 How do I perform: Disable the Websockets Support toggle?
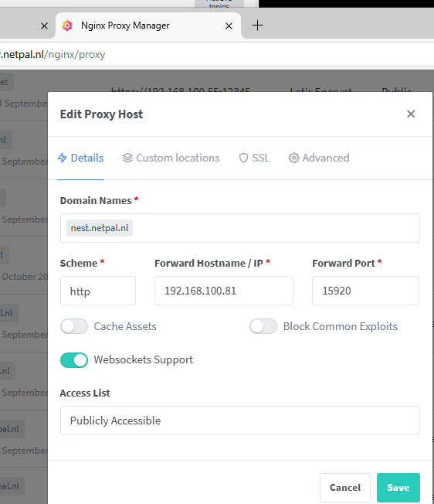pyautogui.click(x=74, y=360)
